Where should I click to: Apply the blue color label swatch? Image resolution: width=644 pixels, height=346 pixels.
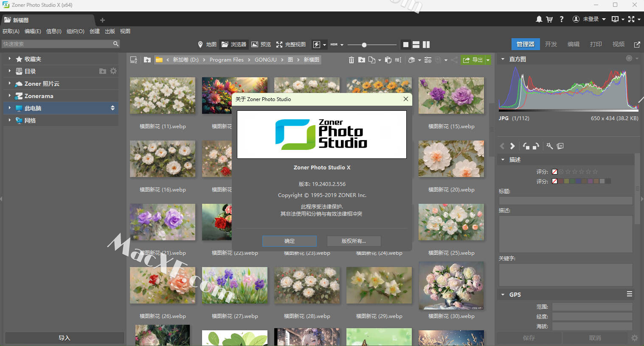[x=579, y=181]
